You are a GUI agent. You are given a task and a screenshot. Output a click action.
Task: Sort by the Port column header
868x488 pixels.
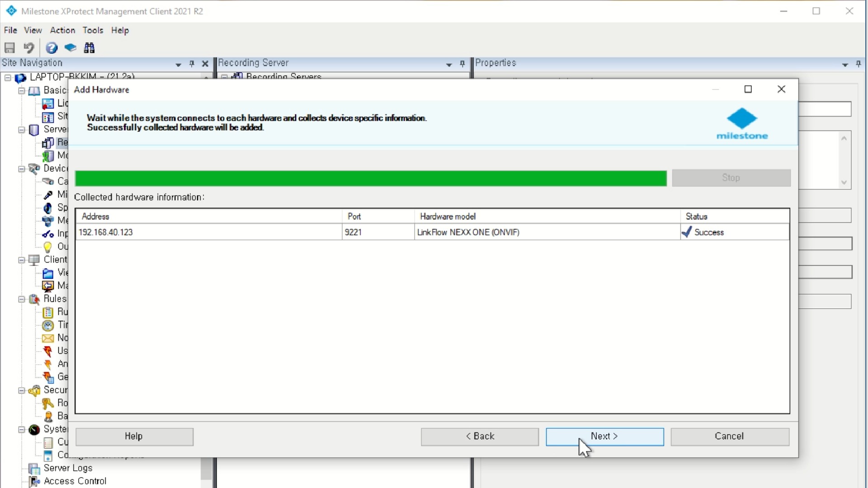pos(378,216)
